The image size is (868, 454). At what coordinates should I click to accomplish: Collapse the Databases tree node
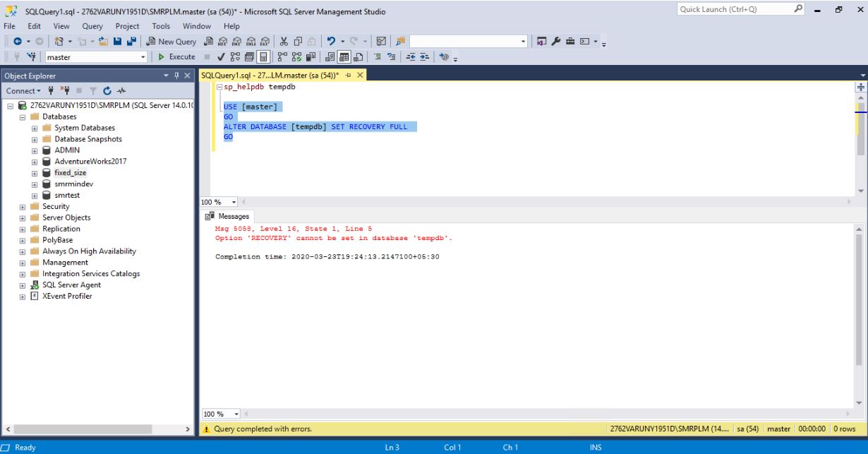23,117
